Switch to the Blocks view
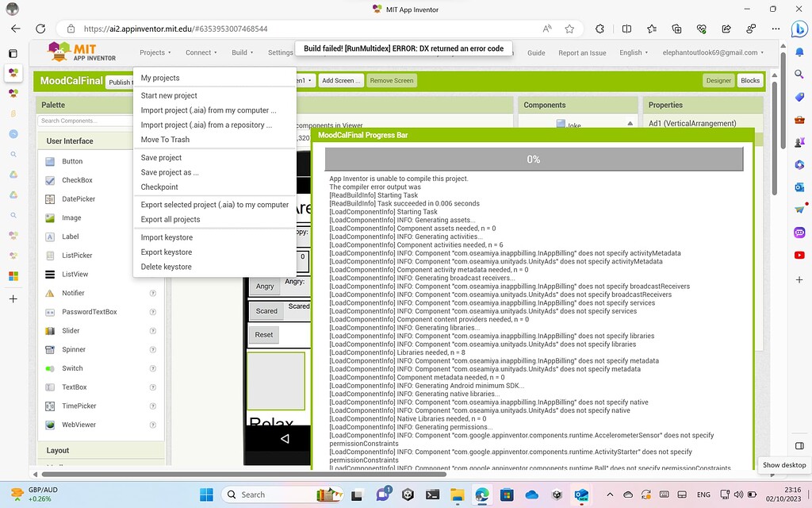Image resolution: width=812 pixels, height=508 pixels. pos(749,80)
